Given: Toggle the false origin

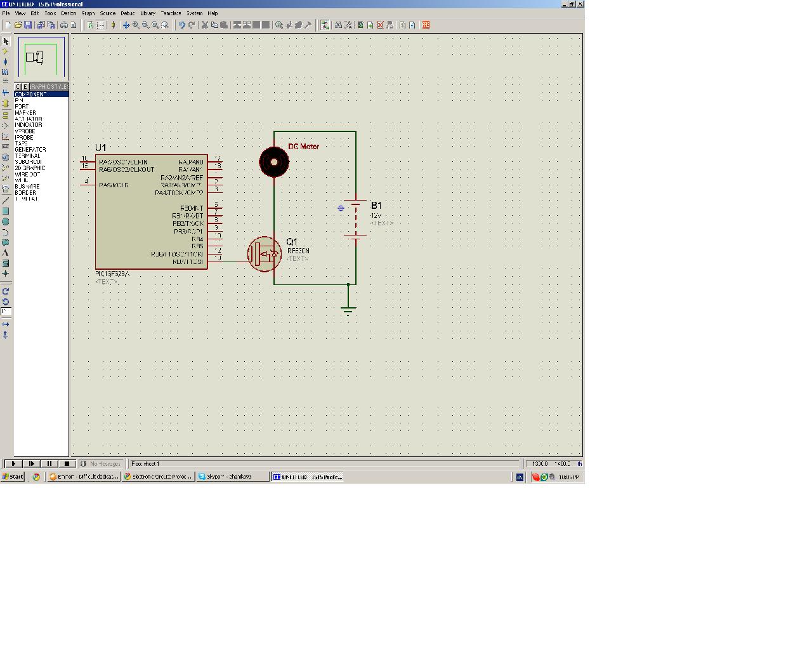Looking at the screenshot, I should click(x=114, y=25).
